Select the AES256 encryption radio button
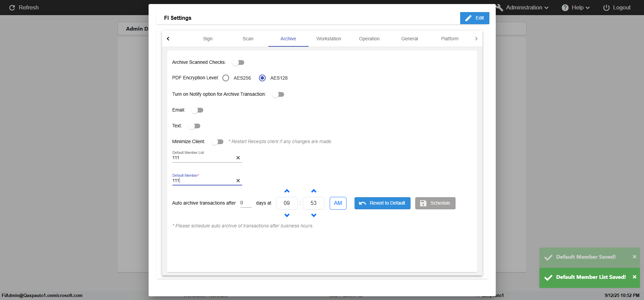The width and height of the screenshot is (644, 300). pos(226,78)
